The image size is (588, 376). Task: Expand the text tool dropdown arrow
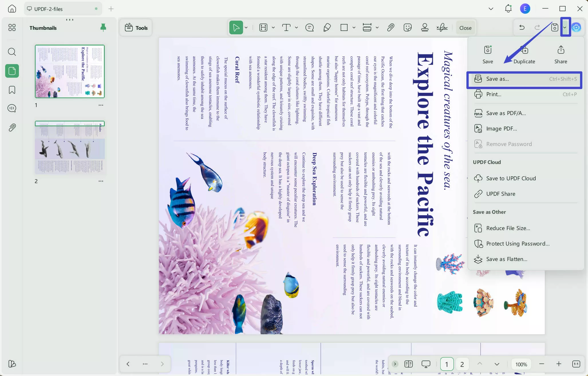(x=296, y=28)
